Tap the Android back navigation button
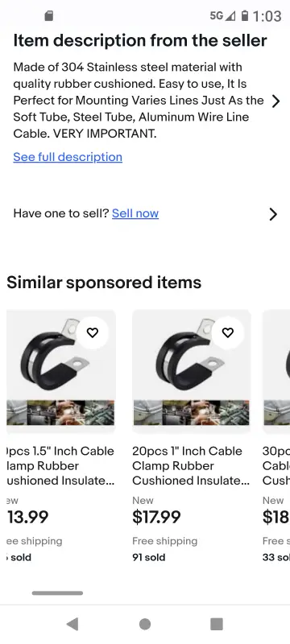 click(72, 624)
